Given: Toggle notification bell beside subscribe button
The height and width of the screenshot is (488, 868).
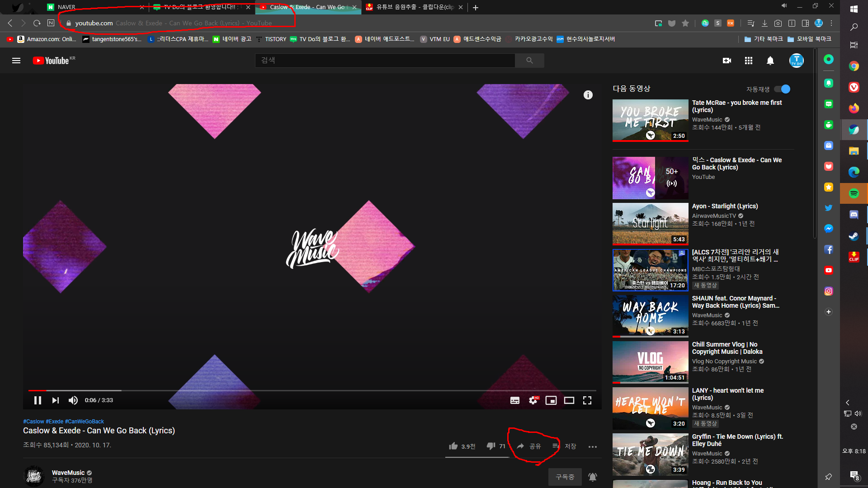Looking at the screenshot, I should point(592,477).
